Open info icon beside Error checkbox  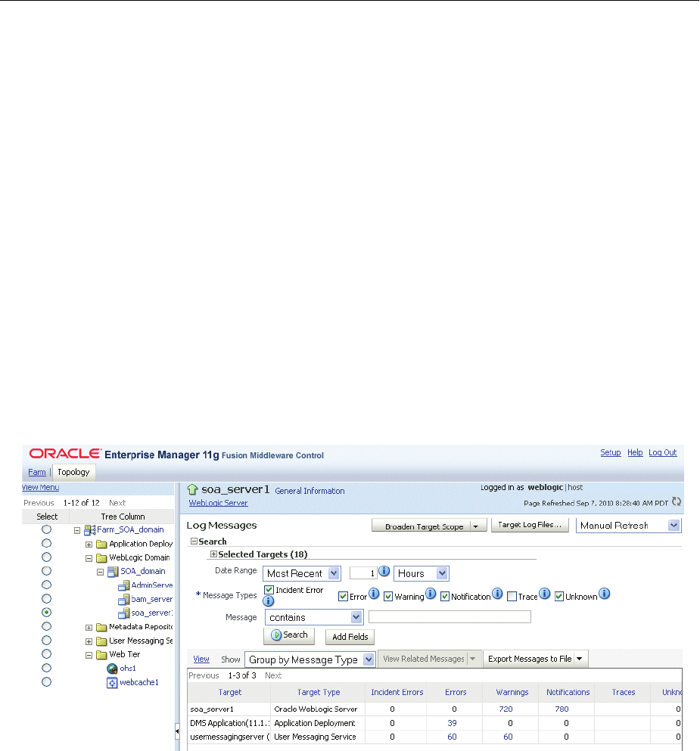(x=374, y=594)
